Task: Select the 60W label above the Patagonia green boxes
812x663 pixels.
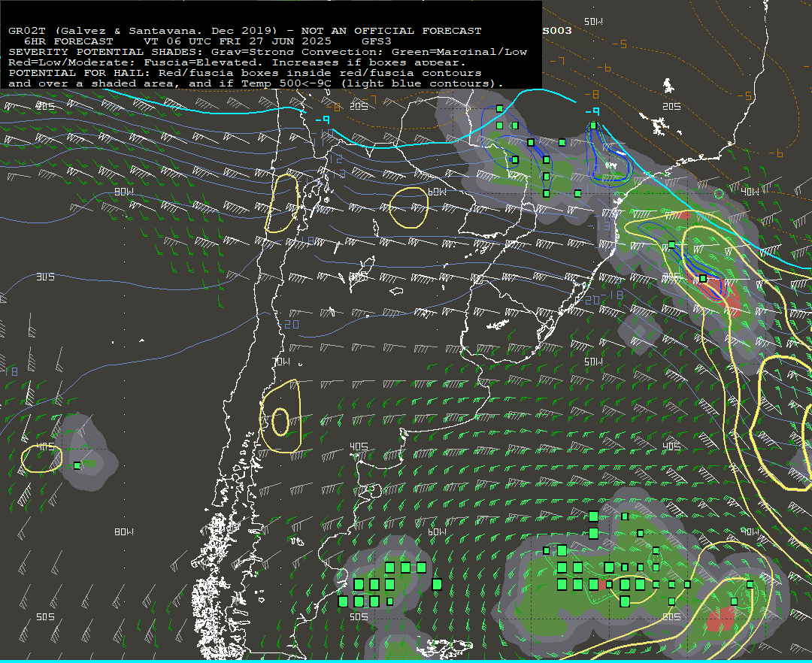Action: 437,532
